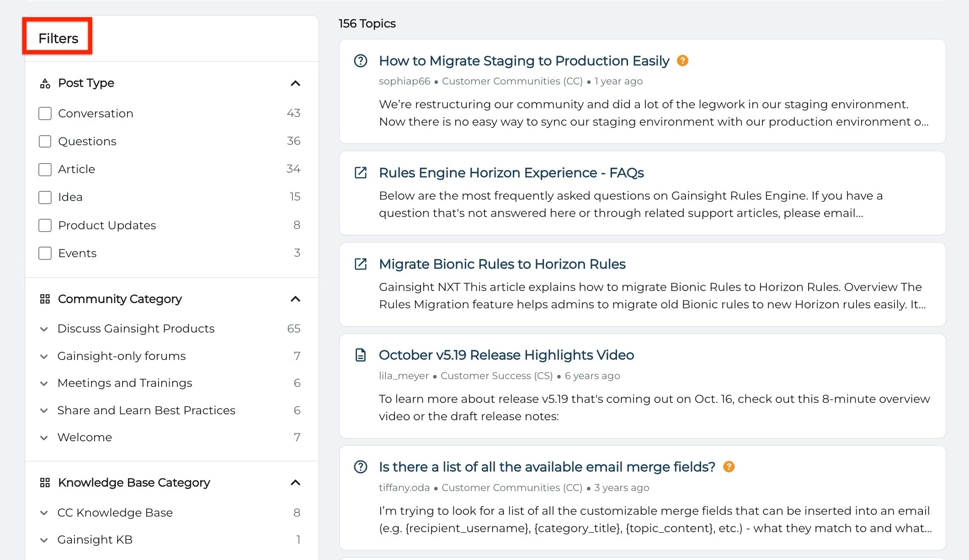Click author name sophiap66
969x560 pixels.
click(x=405, y=81)
